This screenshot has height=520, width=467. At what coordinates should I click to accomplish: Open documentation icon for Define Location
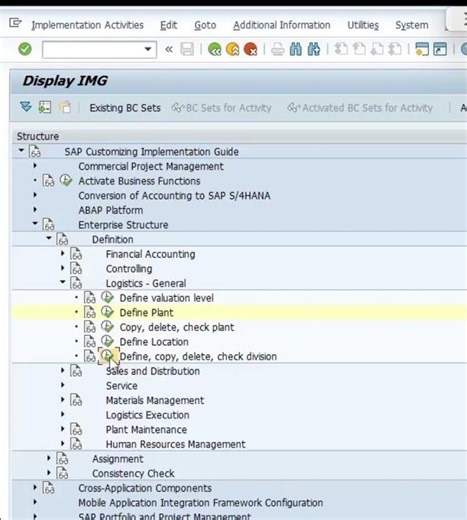tap(89, 342)
